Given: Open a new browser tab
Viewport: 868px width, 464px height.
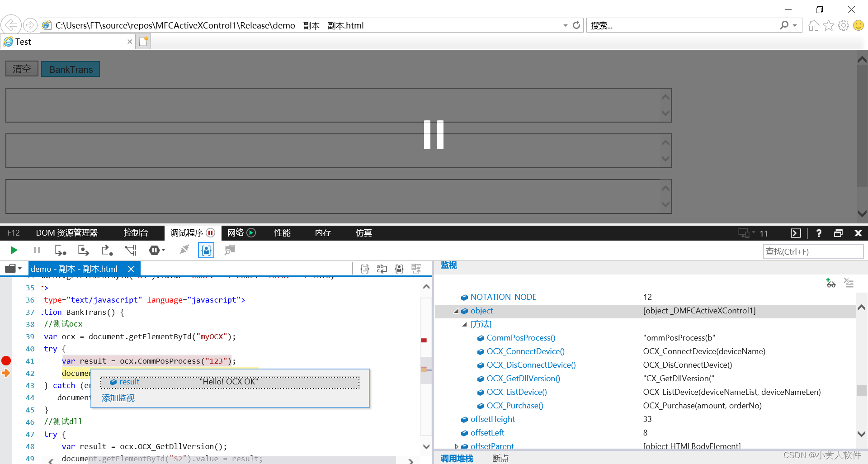Looking at the screenshot, I should click(x=144, y=42).
